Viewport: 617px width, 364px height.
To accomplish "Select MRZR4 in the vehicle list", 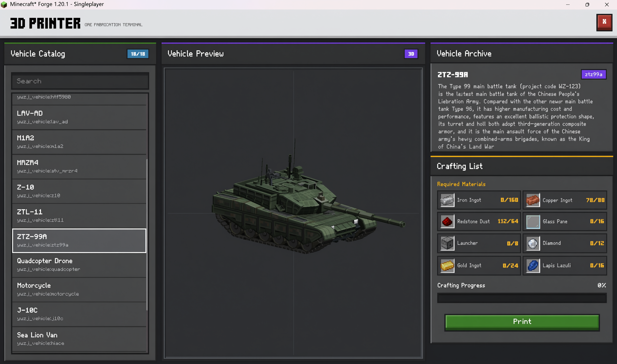I will tap(79, 166).
